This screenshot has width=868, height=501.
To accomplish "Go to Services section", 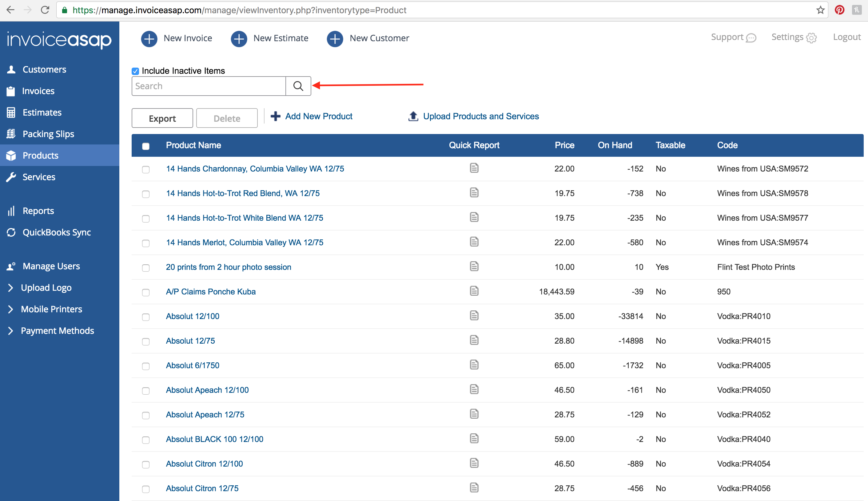I will (x=60, y=177).
